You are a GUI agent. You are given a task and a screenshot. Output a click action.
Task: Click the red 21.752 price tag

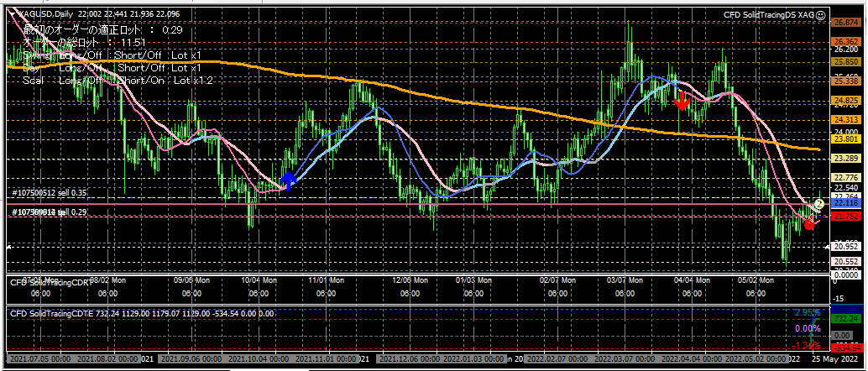[844, 217]
